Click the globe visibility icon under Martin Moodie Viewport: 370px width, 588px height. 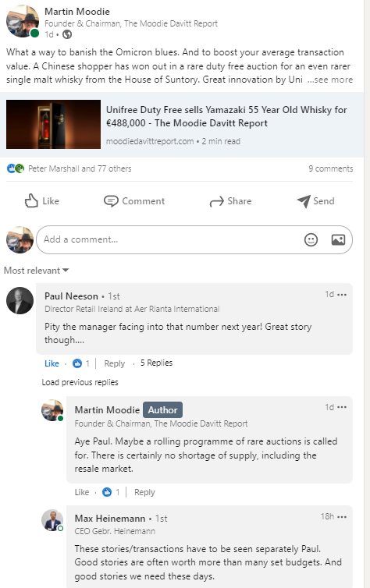pos(67,34)
